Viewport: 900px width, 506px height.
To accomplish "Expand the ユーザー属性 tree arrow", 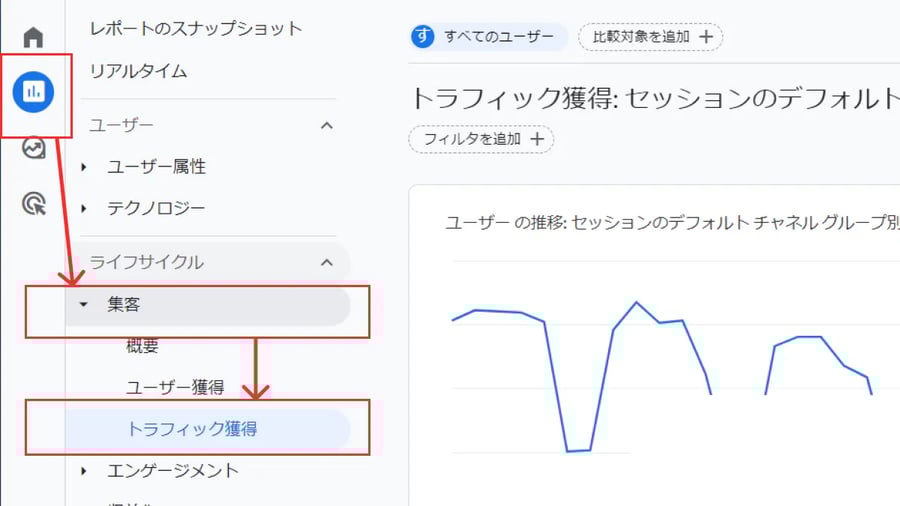I will tap(84, 167).
